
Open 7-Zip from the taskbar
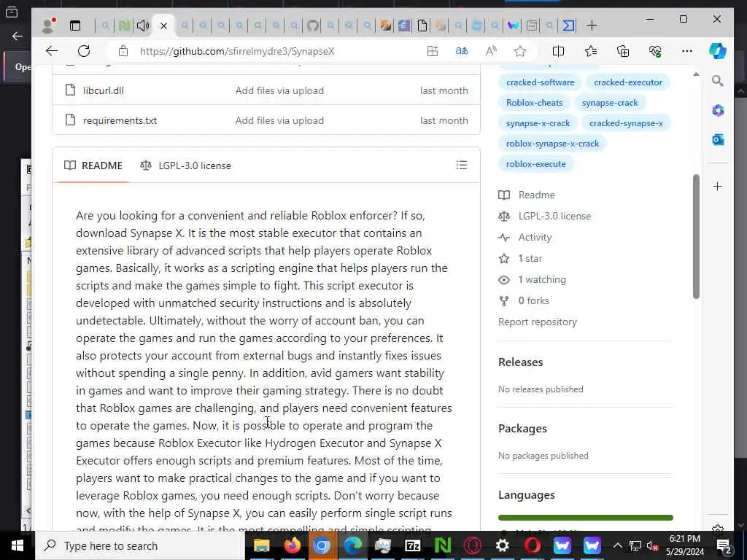pos(413,545)
